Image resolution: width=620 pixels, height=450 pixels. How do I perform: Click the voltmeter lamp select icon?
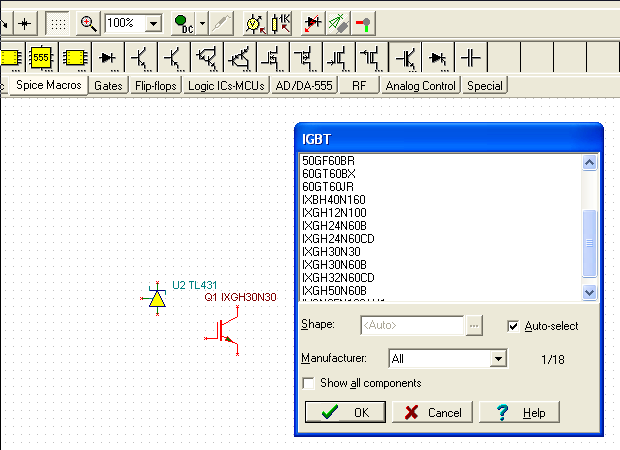click(x=255, y=24)
